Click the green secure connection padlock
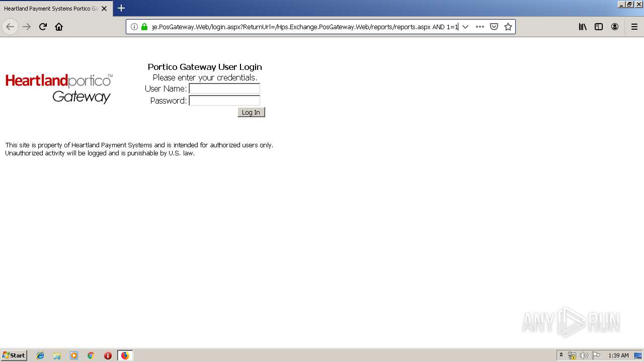This screenshot has height=362, width=644. coord(144,27)
